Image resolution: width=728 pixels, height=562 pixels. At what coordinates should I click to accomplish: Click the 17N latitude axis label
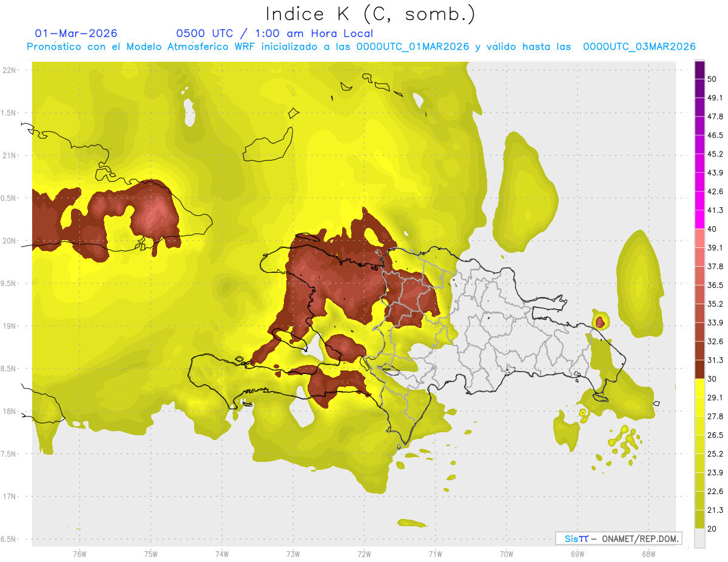10,497
